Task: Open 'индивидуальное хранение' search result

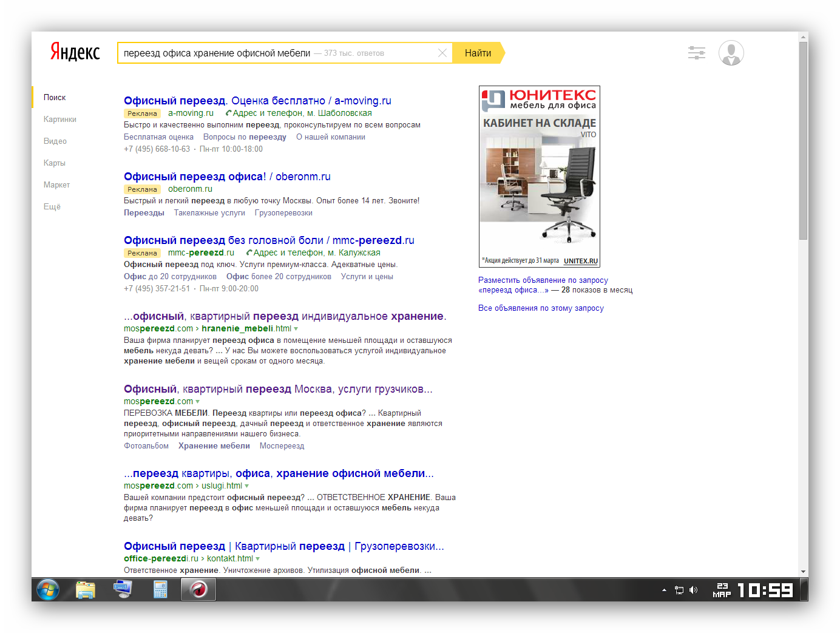Action: point(285,316)
